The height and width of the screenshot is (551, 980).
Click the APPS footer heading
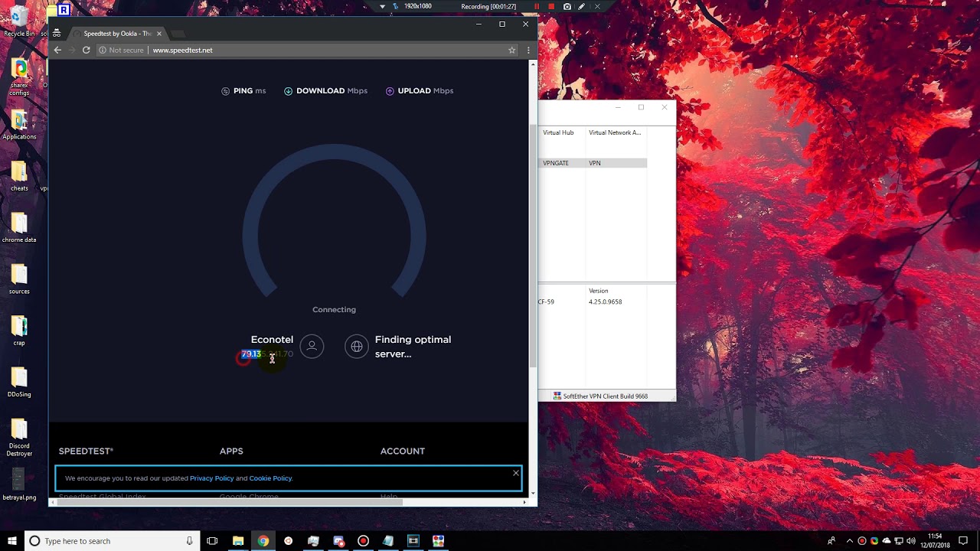pos(231,452)
